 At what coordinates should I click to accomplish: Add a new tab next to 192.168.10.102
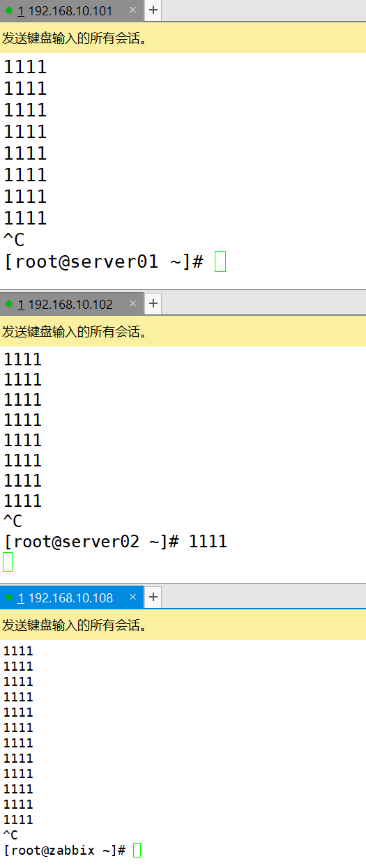click(x=153, y=304)
